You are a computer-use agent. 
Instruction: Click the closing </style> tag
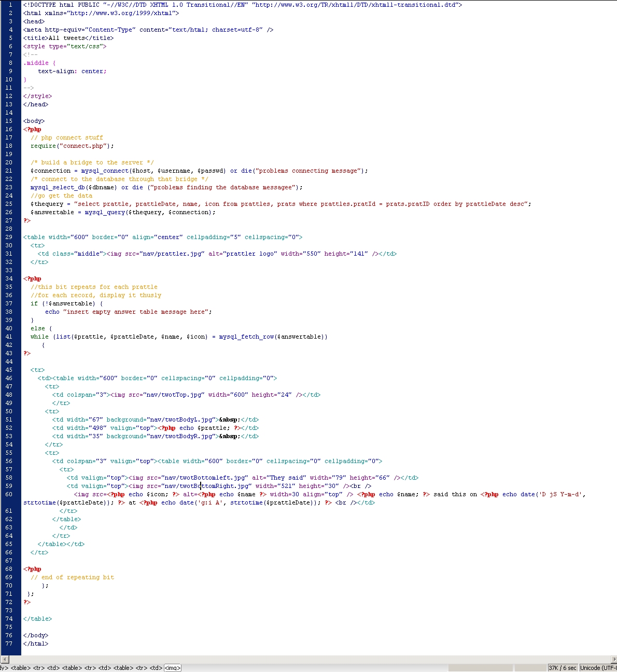tap(38, 96)
